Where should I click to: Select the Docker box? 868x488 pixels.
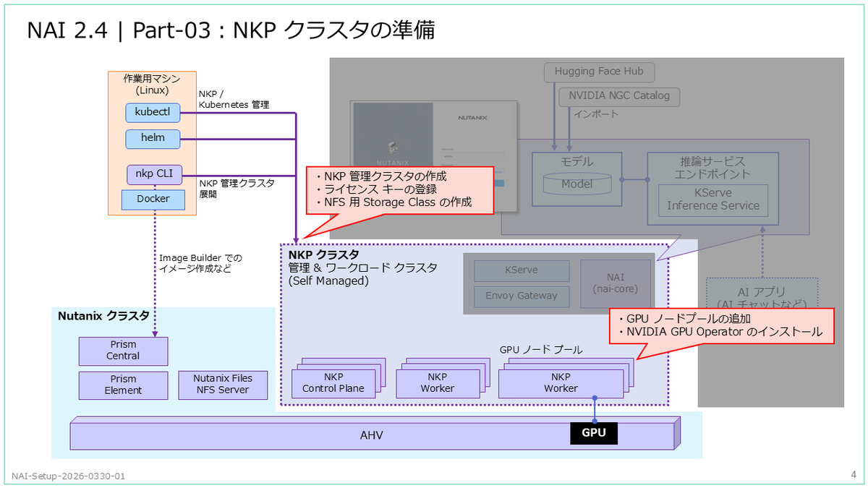tap(153, 199)
